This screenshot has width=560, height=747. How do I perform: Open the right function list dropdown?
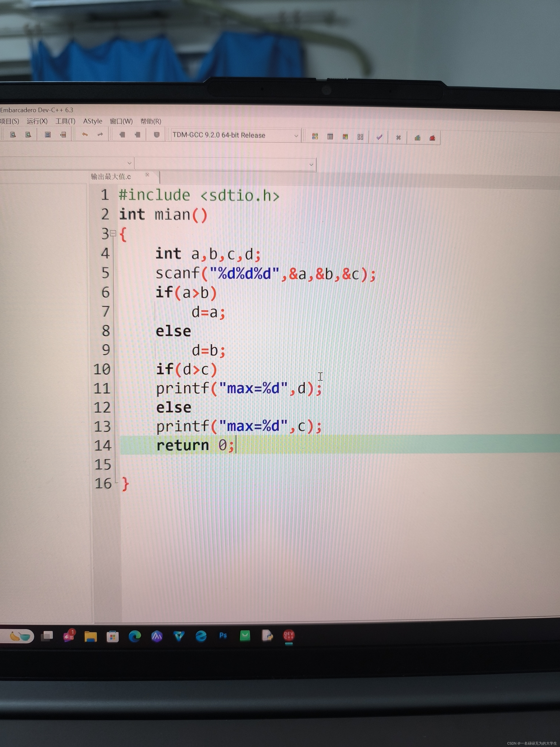point(225,164)
